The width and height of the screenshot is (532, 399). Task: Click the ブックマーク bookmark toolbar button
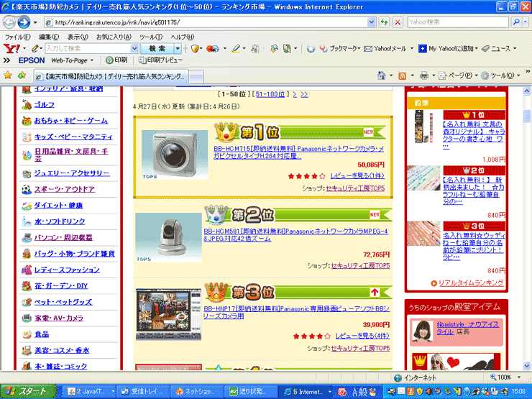click(x=339, y=49)
